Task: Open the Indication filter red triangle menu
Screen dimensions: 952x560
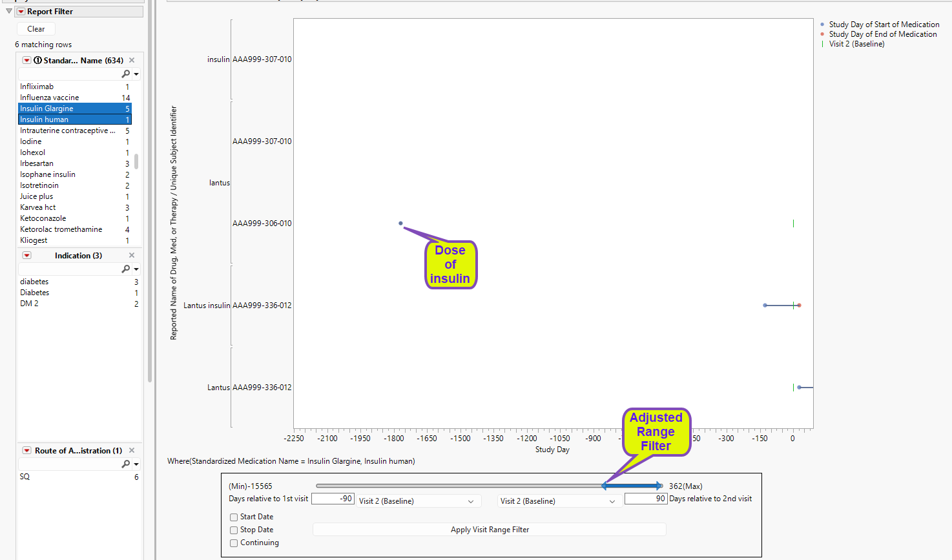Action: (x=26, y=255)
